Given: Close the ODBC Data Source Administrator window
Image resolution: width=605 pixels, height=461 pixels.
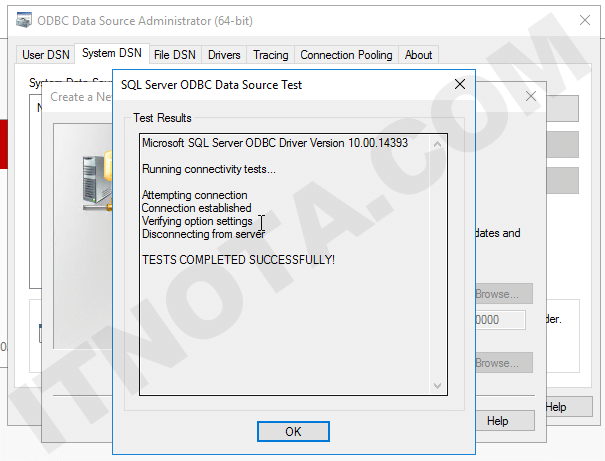Looking at the screenshot, I should tap(584, 20).
